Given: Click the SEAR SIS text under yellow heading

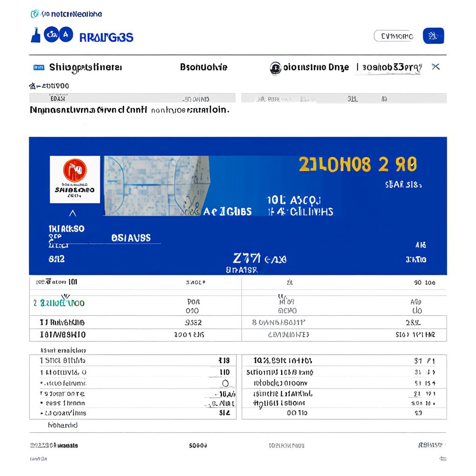Looking at the screenshot, I should point(403,185).
